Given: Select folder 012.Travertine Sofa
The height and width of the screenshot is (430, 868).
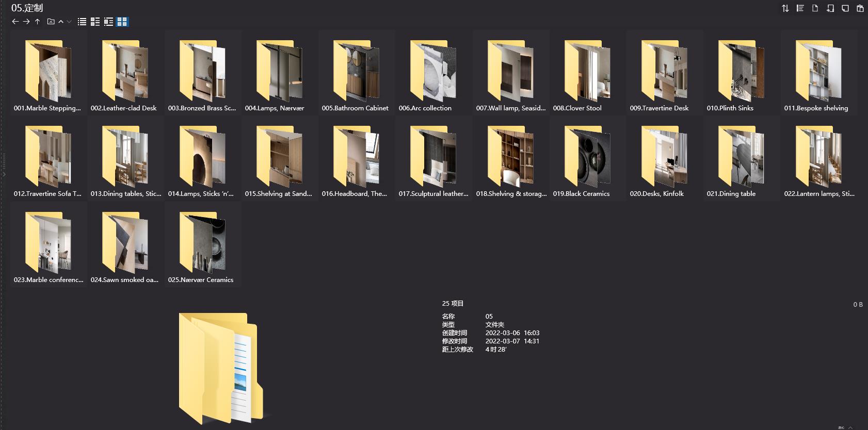Looking at the screenshot, I should pyautogui.click(x=49, y=158).
